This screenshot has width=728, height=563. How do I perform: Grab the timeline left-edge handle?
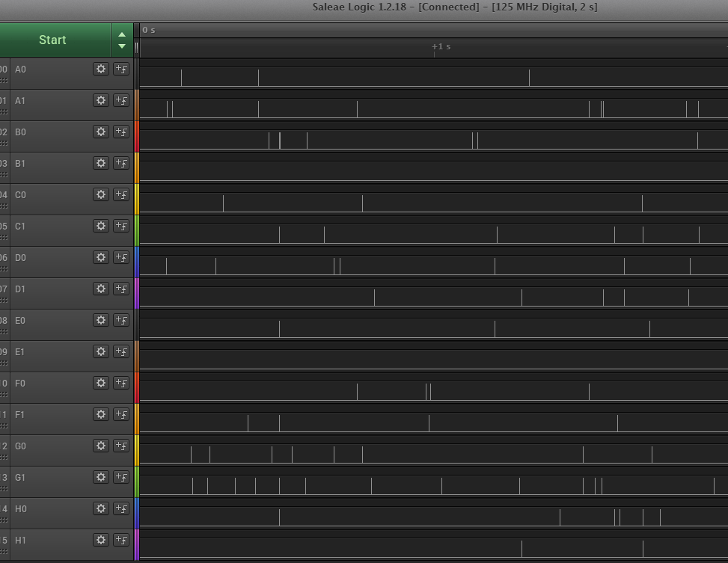tap(136, 48)
